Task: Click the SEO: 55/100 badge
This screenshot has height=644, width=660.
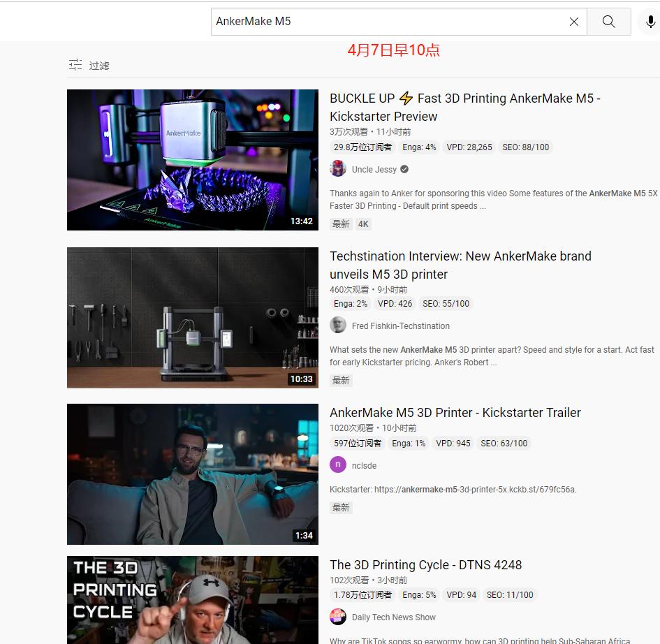Action: pos(446,303)
